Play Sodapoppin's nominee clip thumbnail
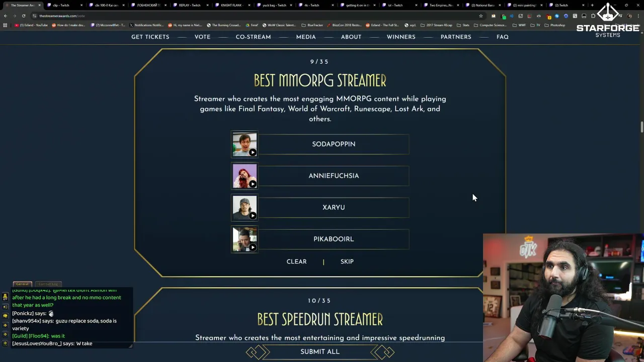The width and height of the screenshot is (644, 362). click(x=245, y=144)
